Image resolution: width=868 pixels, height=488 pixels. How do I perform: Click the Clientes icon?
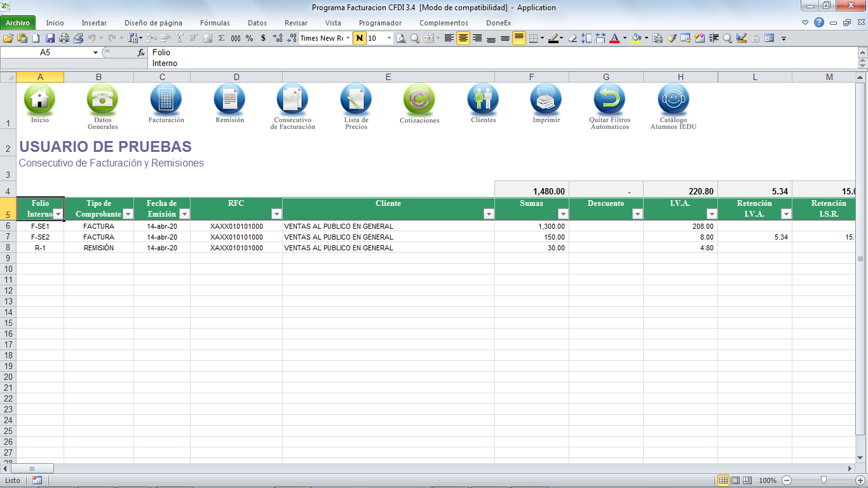[x=483, y=100]
